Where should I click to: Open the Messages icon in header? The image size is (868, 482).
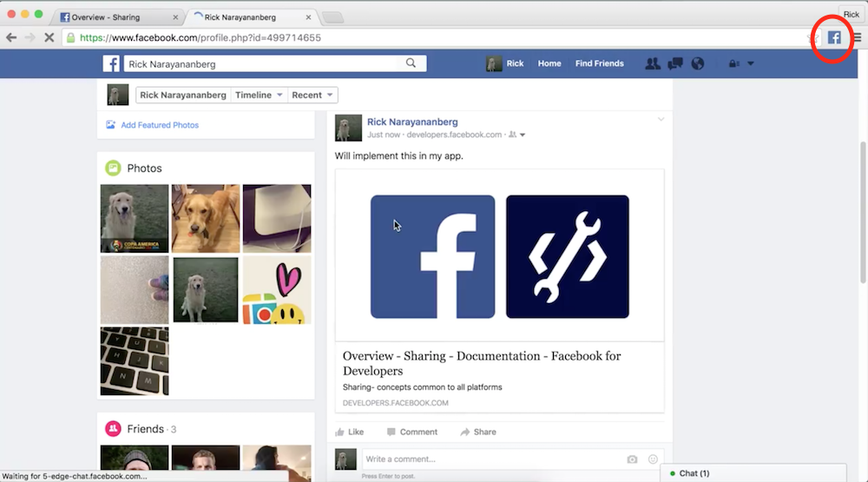pos(675,63)
